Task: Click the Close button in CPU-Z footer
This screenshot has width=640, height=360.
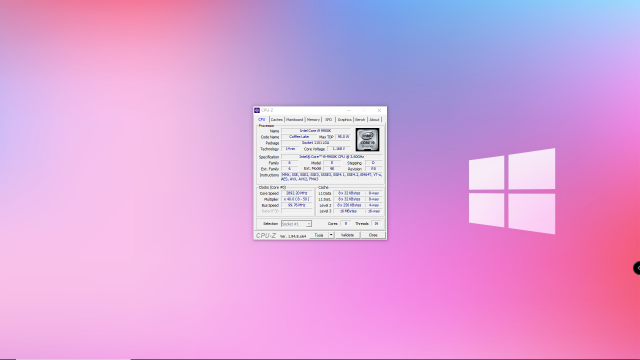Action: click(x=373, y=235)
